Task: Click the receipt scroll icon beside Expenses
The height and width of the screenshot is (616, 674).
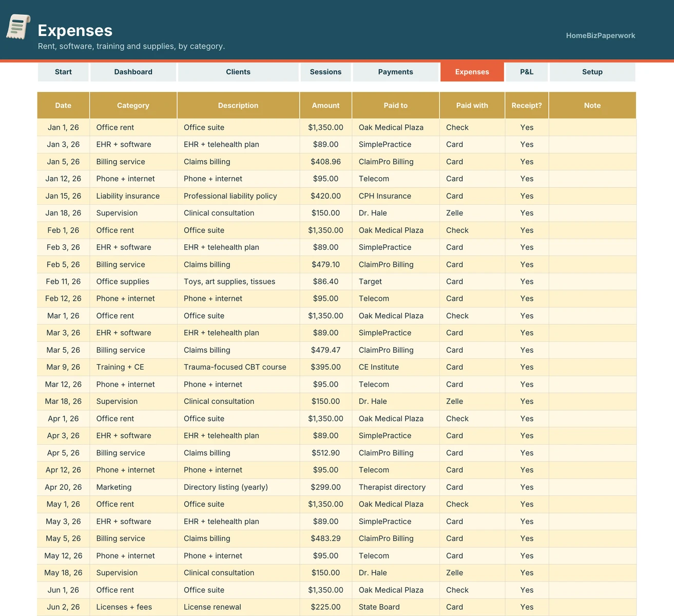Action: pos(18,27)
